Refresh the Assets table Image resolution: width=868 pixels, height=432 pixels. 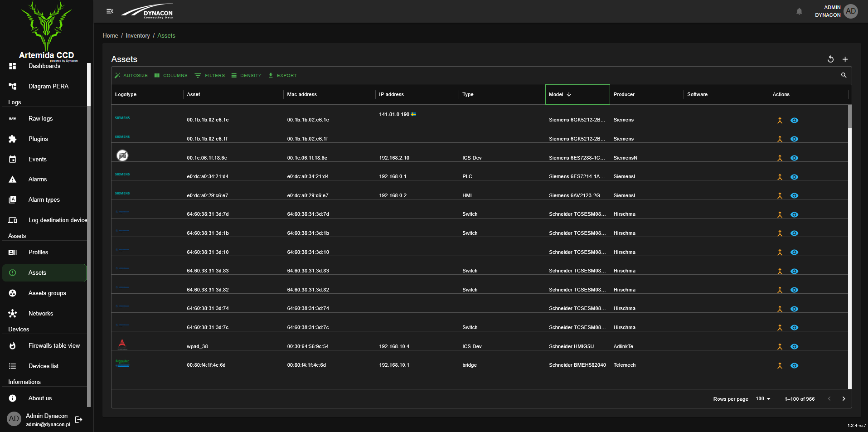pyautogui.click(x=830, y=59)
